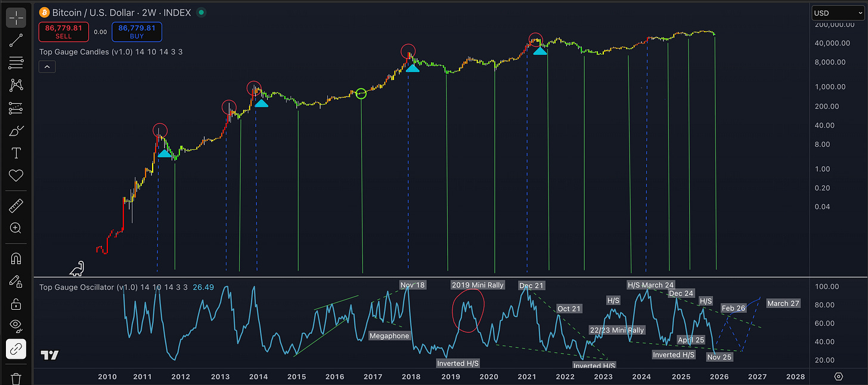Image resolution: width=868 pixels, height=385 pixels.
Task: Select the 'Megaphone' label
Action: (x=389, y=335)
